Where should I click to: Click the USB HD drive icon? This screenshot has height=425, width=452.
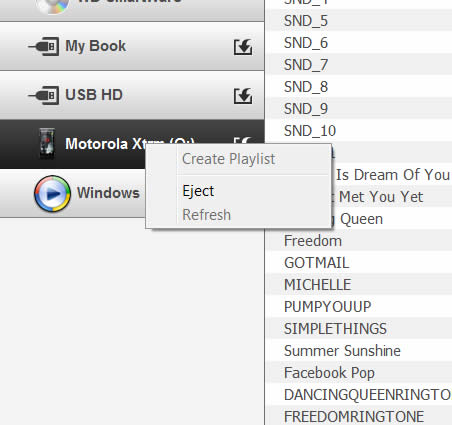44,95
